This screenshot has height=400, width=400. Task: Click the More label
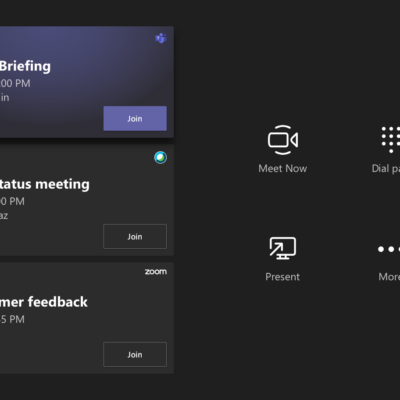389,277
